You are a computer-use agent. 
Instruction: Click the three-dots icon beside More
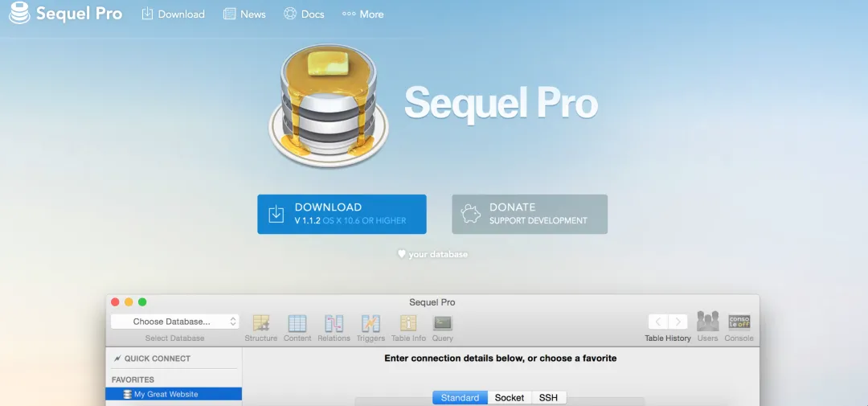click(x=349, y=14)
